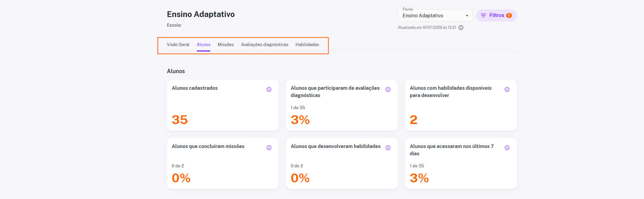The height and width of the screenshot is (199, 644).
Task: Click info icon on habilidades disponíveis card
Action: (x=507, y=89)
